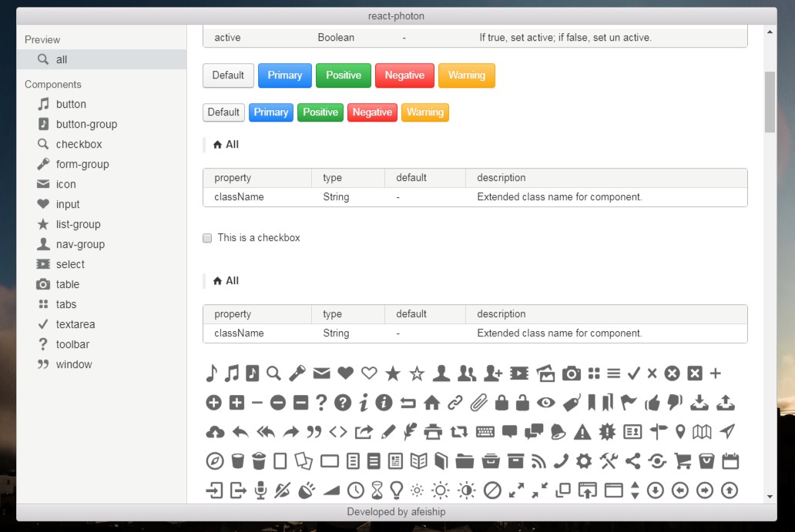Click the cloud upload icon
This screenshot has height=532, width=795.
214,431
